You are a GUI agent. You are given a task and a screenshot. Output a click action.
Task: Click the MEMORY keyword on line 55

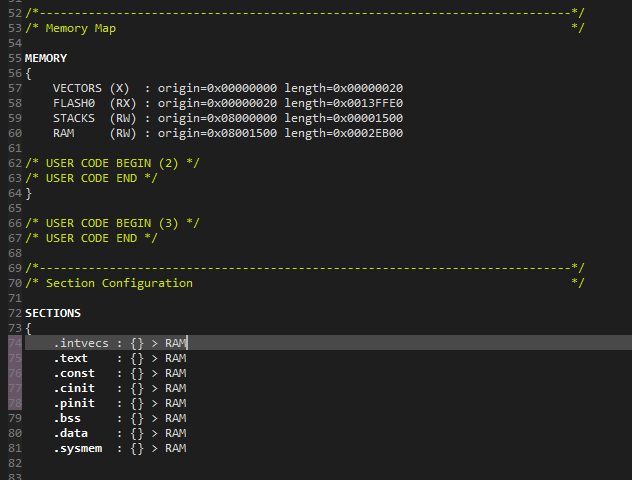tap(46, 58)
